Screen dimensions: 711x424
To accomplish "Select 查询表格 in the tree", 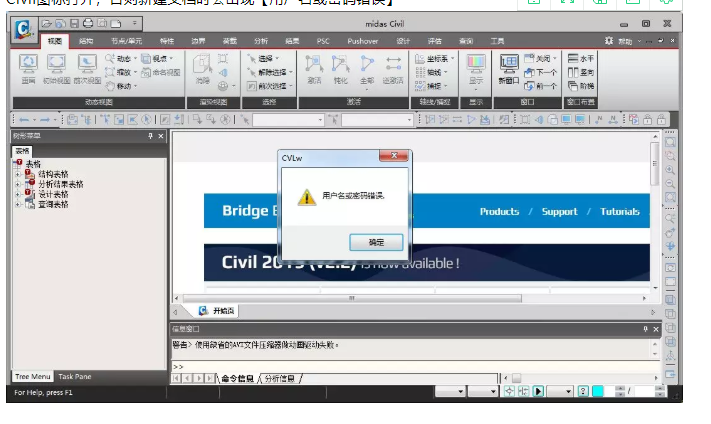I will point(53,205).
